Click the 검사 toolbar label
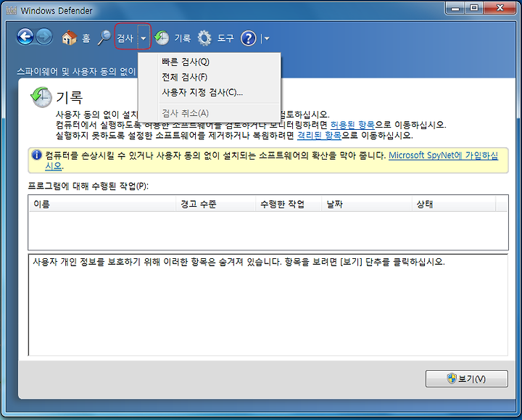This screenshot has height=420, width=522. (x=125, y=38)
